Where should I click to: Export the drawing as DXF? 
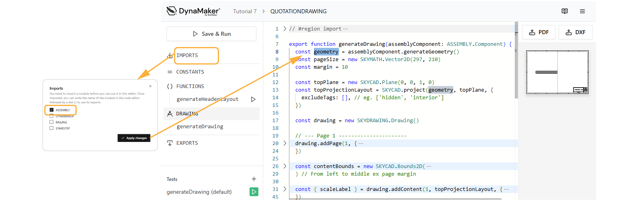(575, 32)
